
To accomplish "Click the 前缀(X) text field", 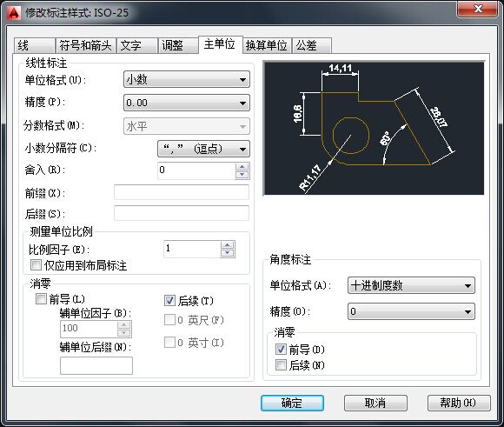I will 182,192.
